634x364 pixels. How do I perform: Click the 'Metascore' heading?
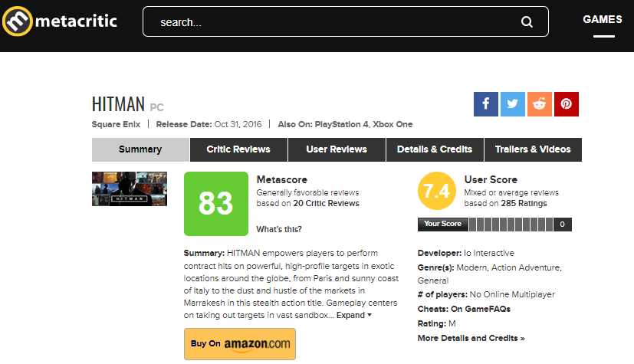(282, 179)
